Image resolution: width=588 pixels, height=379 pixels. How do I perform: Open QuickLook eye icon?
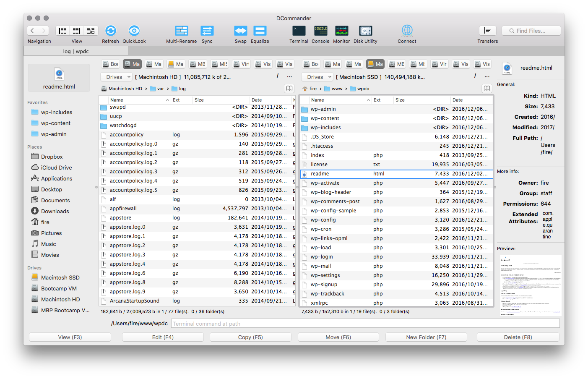click(x=134, y=31)
